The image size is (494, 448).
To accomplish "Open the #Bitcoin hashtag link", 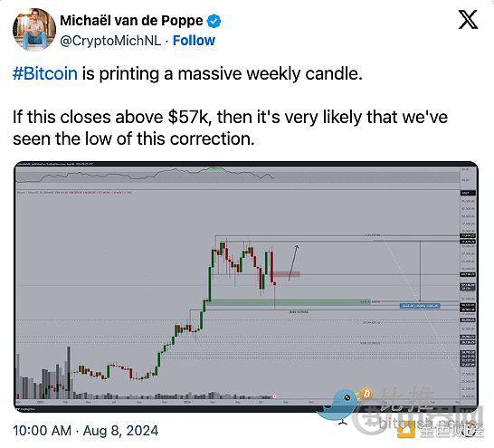I will [45, 73].
